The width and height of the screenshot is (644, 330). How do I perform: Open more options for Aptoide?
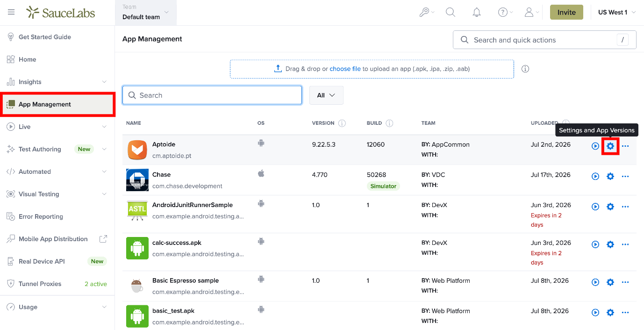(625, 146)
